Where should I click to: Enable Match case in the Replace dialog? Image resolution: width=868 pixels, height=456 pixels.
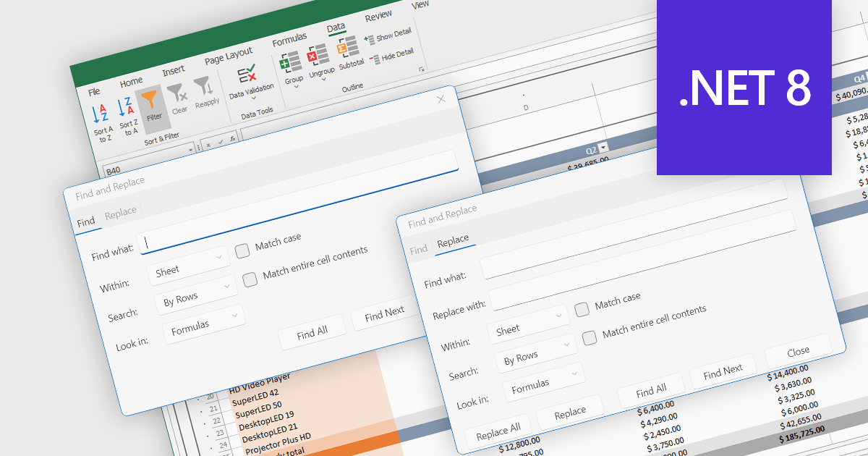[581, 311]
